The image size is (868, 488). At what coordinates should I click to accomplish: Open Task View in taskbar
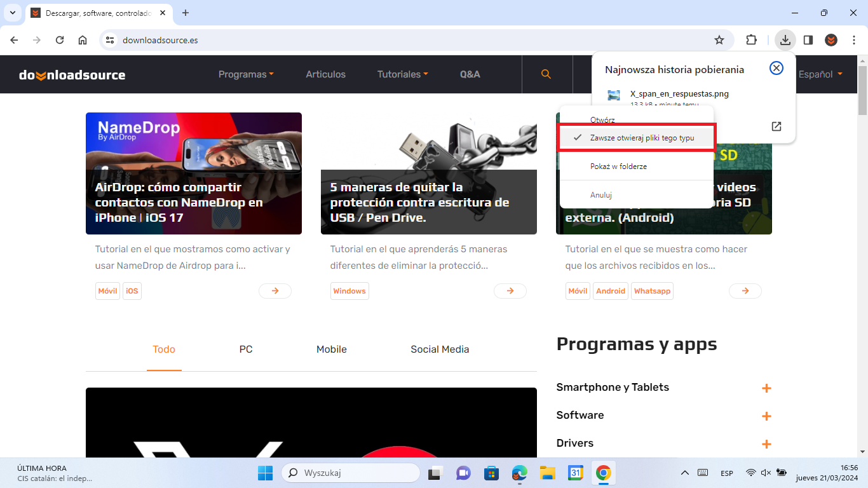click(x=435, y=473)
